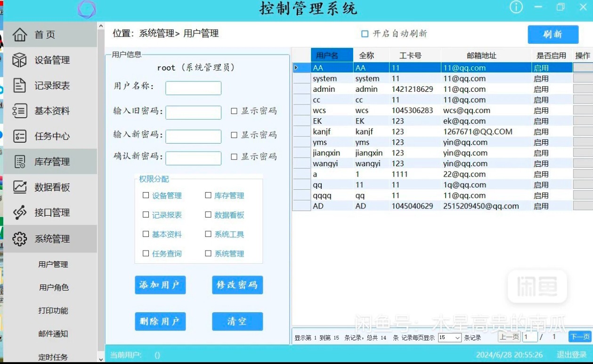Click the 接口管理 interface icon
593x364 pixels.
click(20, 212)
